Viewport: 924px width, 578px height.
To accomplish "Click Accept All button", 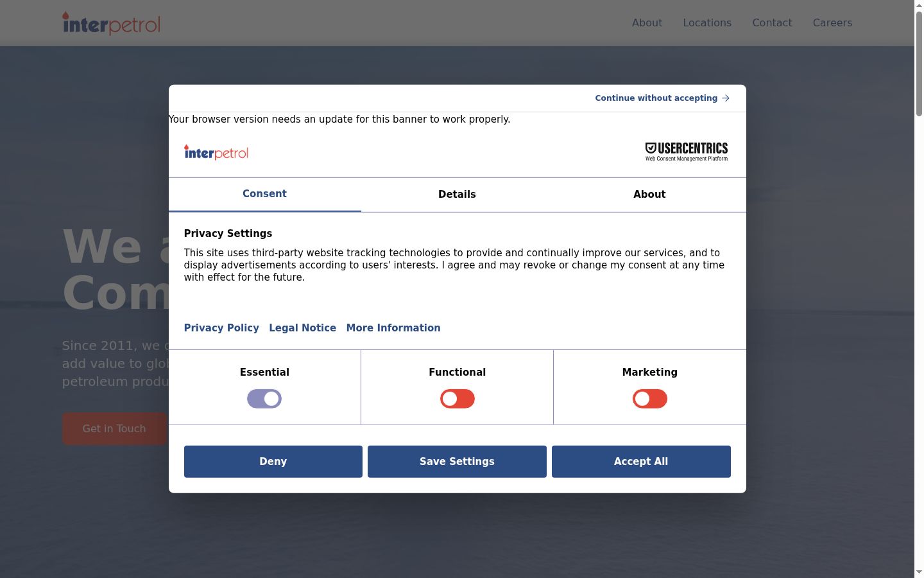I will [641, 462].
